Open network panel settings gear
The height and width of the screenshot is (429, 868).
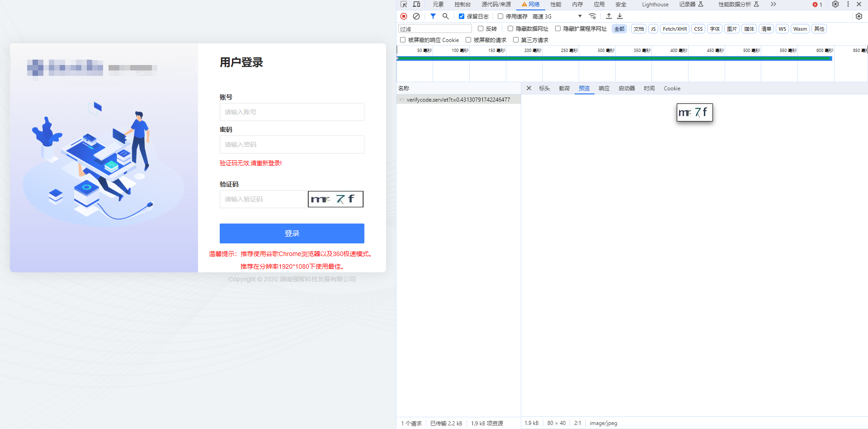(859, 16)
